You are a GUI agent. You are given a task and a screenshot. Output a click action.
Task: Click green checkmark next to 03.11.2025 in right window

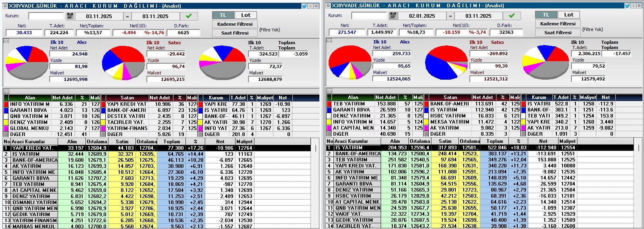(x=512, y=16)
